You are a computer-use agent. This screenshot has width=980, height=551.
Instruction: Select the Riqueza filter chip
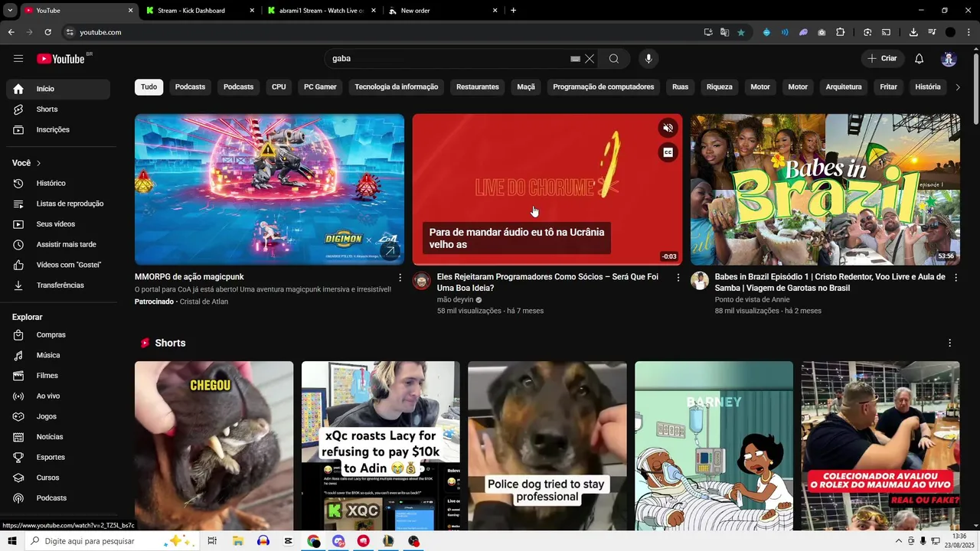(720, 87)
